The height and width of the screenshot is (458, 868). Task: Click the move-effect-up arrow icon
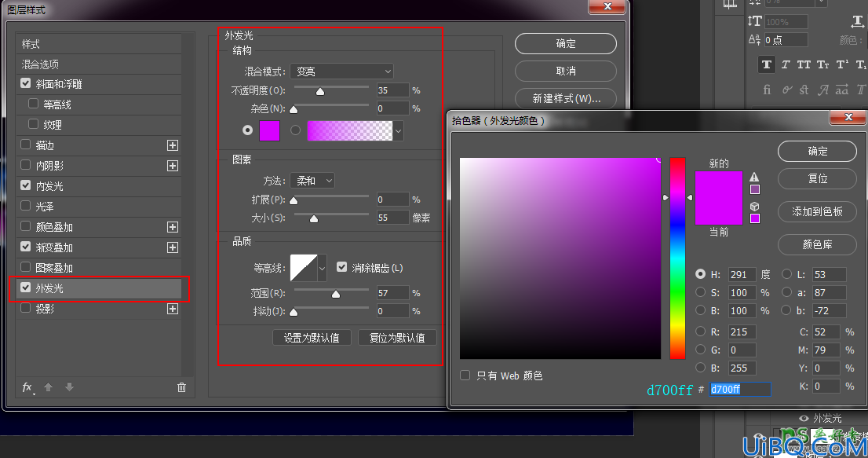pos(48,387)
